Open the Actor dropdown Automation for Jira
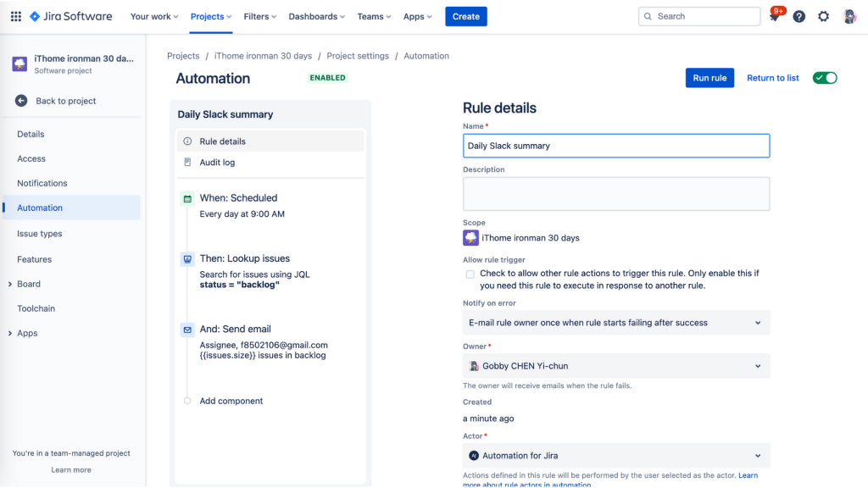The image size is (868, 488). coord(616,455)
